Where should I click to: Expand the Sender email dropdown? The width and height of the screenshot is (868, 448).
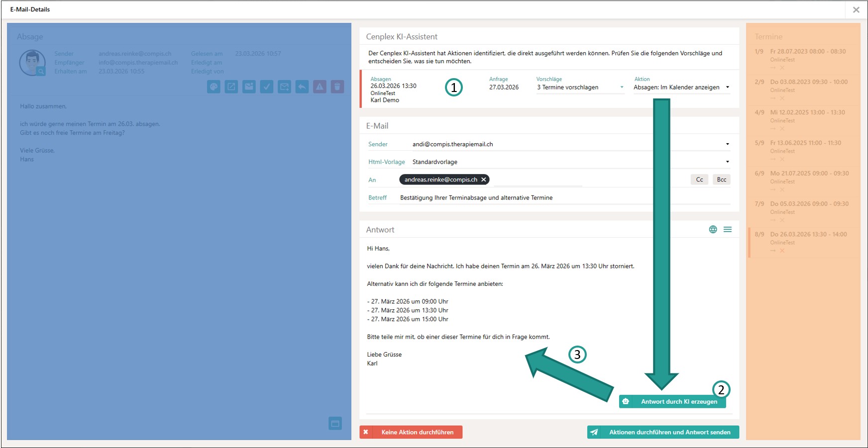click(727, 144)
